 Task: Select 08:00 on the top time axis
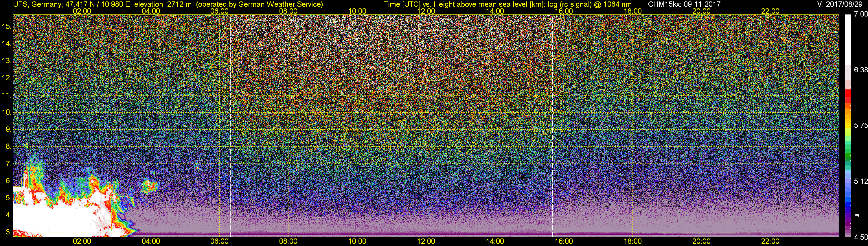[x=288, y=11]
